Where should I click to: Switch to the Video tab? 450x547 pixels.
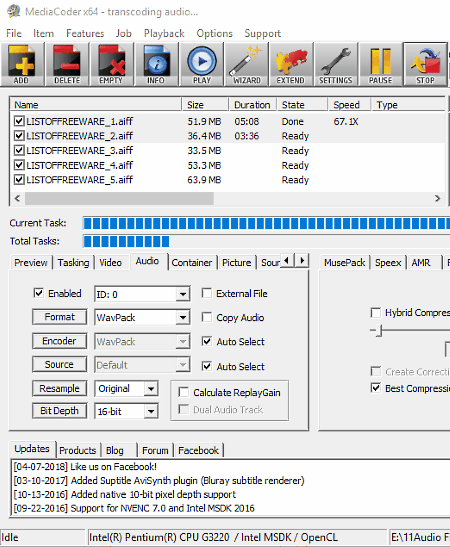[111, 262]
